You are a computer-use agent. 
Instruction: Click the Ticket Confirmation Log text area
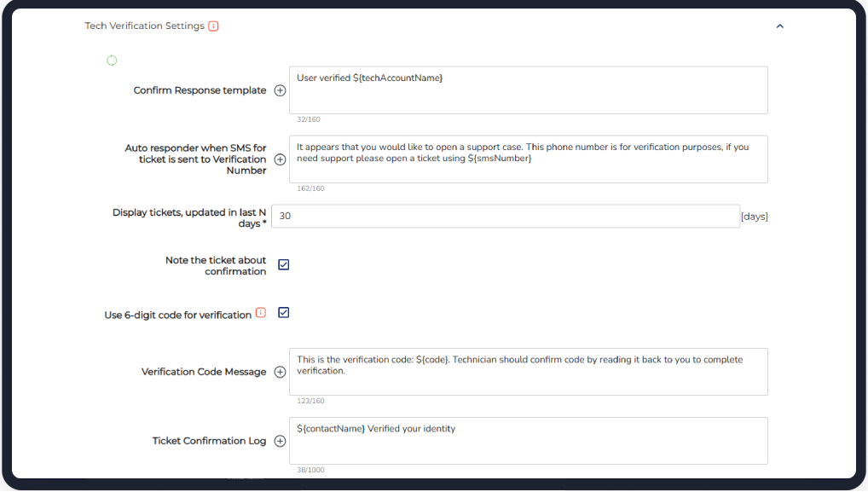pyautogui.click(x=528, y=440)
